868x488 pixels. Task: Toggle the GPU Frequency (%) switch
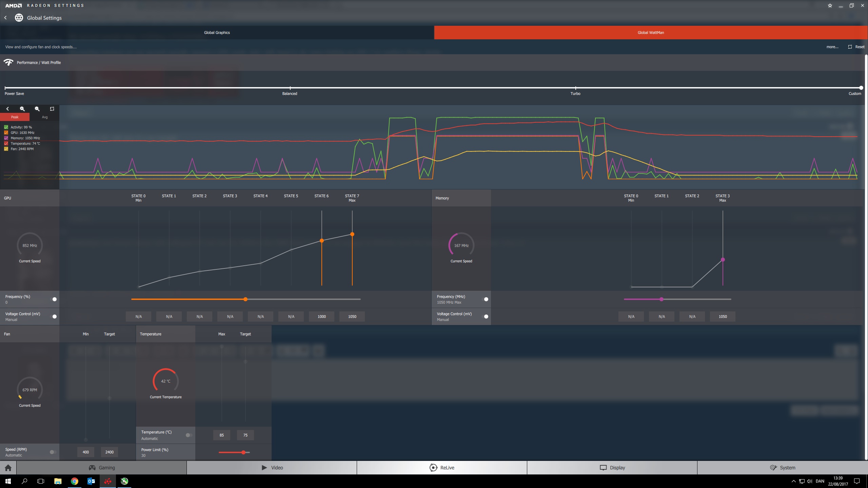53,299
